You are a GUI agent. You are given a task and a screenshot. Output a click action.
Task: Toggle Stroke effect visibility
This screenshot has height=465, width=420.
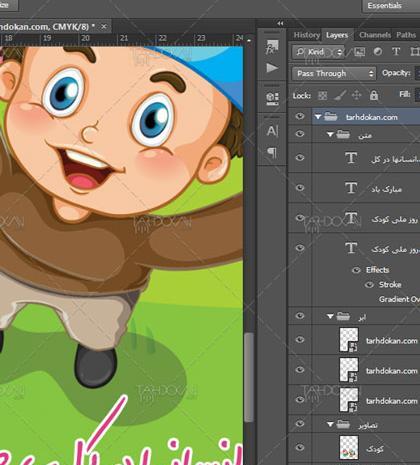click(369, 285)
